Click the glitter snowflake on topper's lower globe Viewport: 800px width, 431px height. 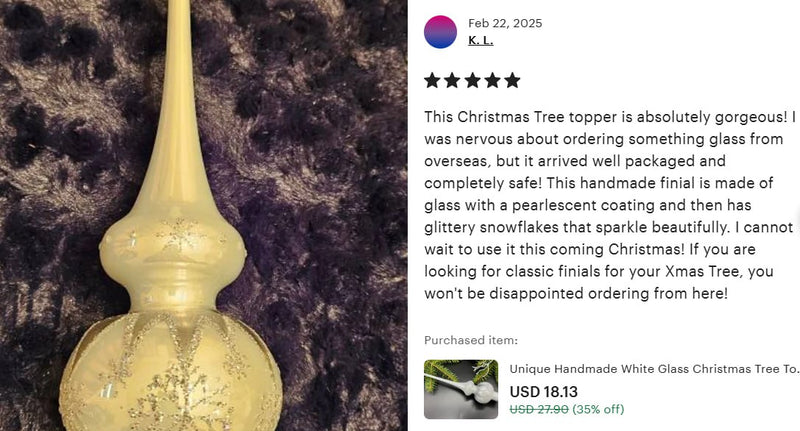tap(179, 398)
